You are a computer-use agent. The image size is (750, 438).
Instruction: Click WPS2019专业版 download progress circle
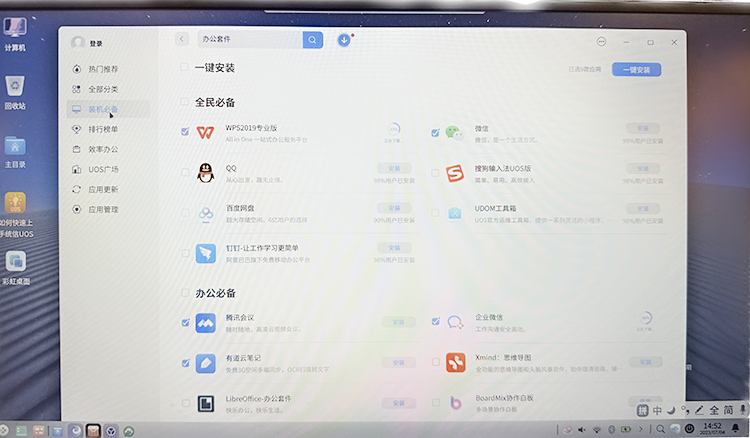tap(394, 129)
